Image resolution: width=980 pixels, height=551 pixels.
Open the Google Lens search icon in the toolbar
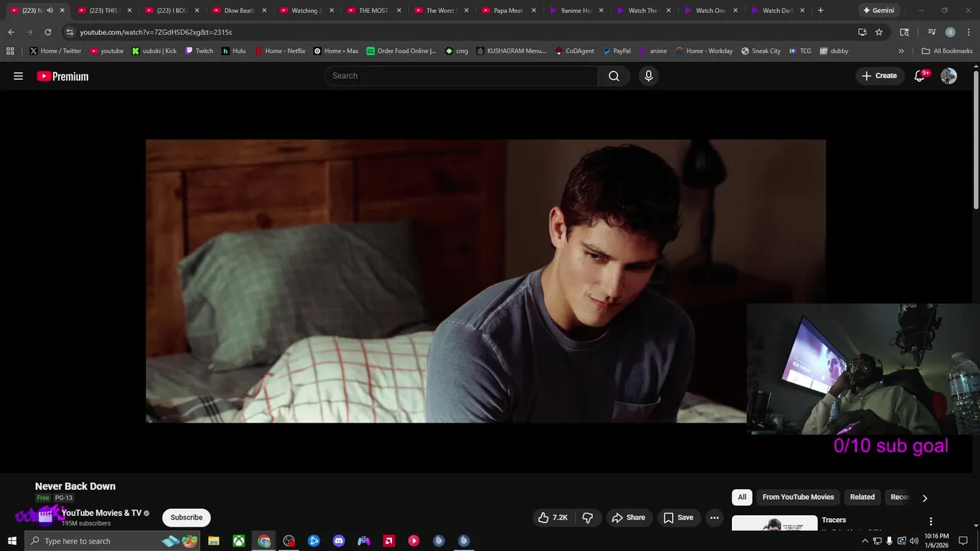(904, 32)
